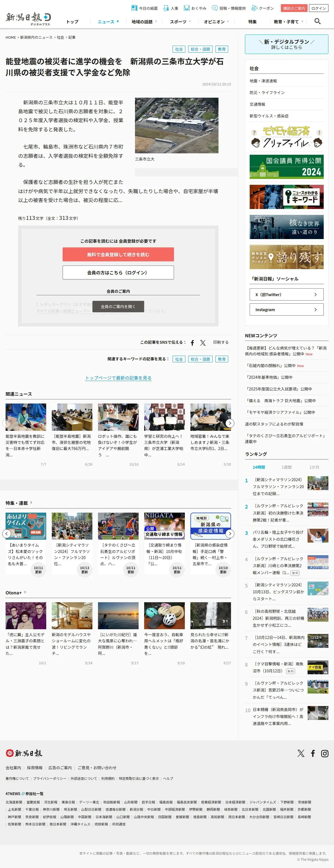Click the 社会 tag above the headline

coord(179,49)
